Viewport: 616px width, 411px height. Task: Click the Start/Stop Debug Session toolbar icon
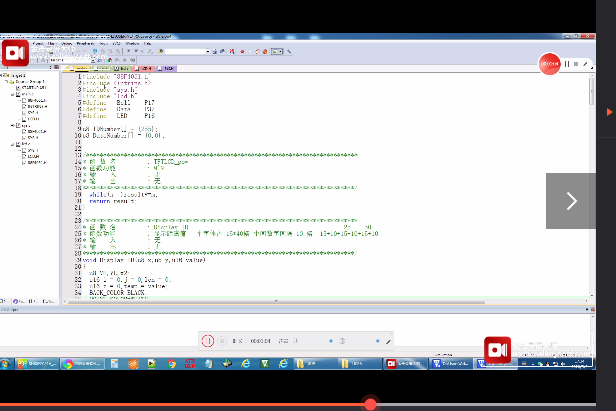click(232, 51)
